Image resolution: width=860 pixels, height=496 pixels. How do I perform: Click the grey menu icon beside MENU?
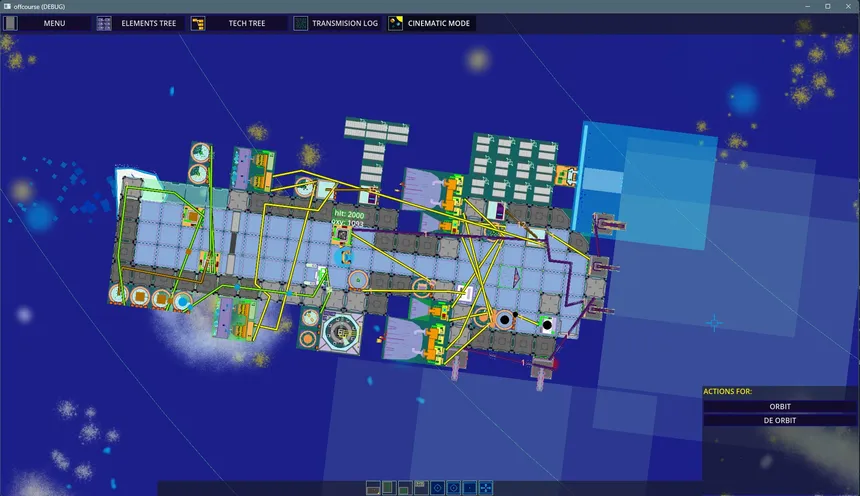(x=10, y=23)
